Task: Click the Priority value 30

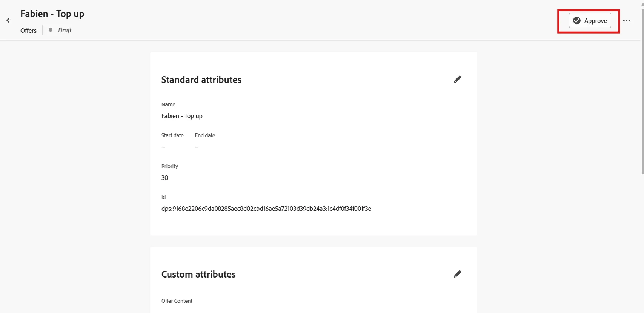Action: point(165,178)
